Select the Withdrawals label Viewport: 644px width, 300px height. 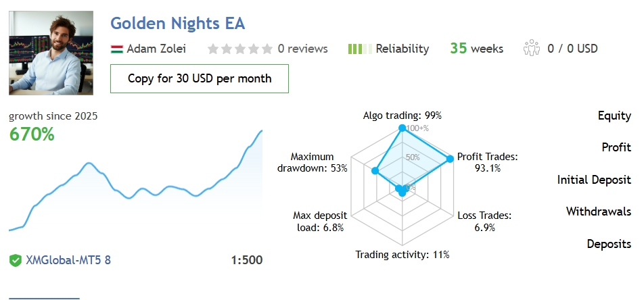pyautogui.click(x=598, y=211)
